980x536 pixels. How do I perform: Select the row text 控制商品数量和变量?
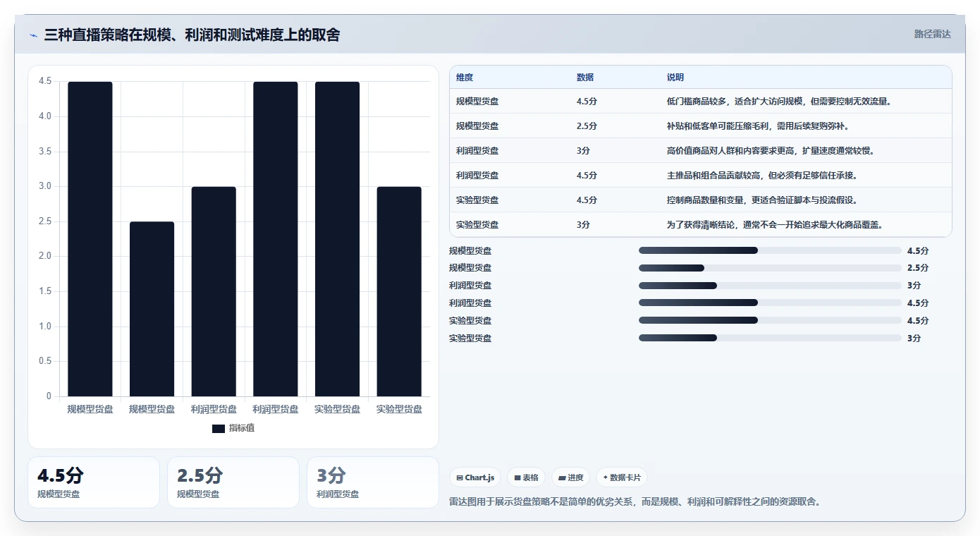705,200
